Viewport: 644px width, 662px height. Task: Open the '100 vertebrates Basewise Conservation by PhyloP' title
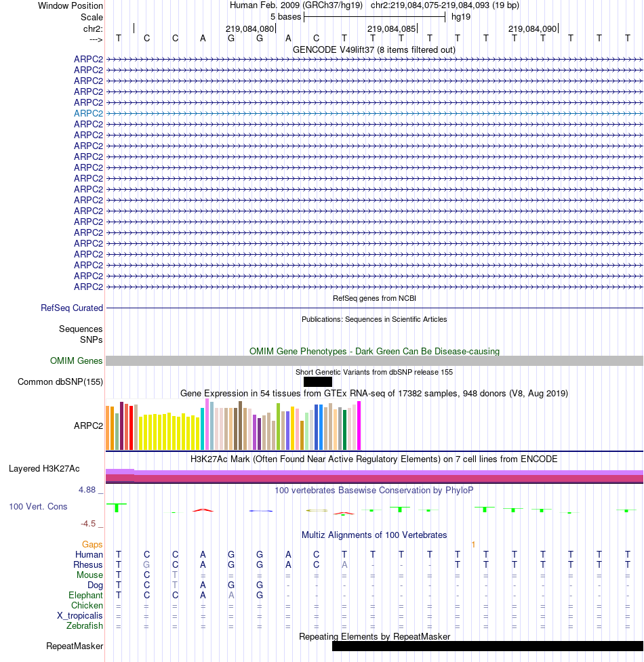pos(374,490)
